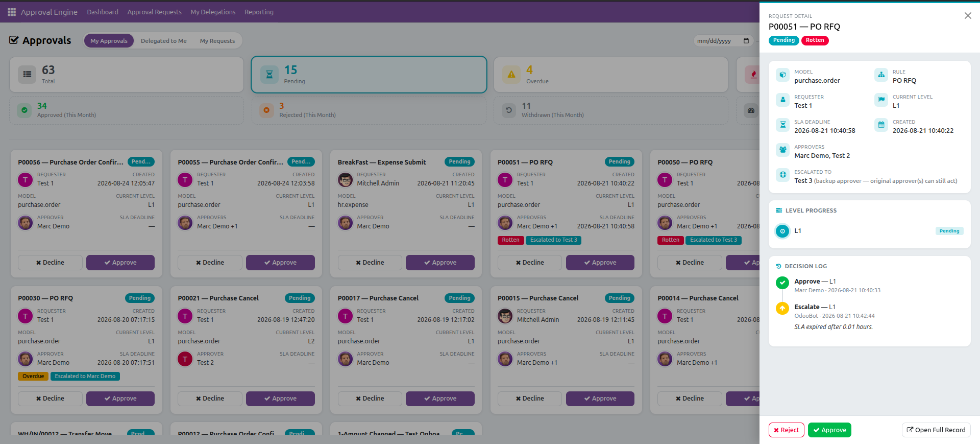Click the yellow Escalate decision log icon
This screenshot has width=980, height=444.
point(782,308)
